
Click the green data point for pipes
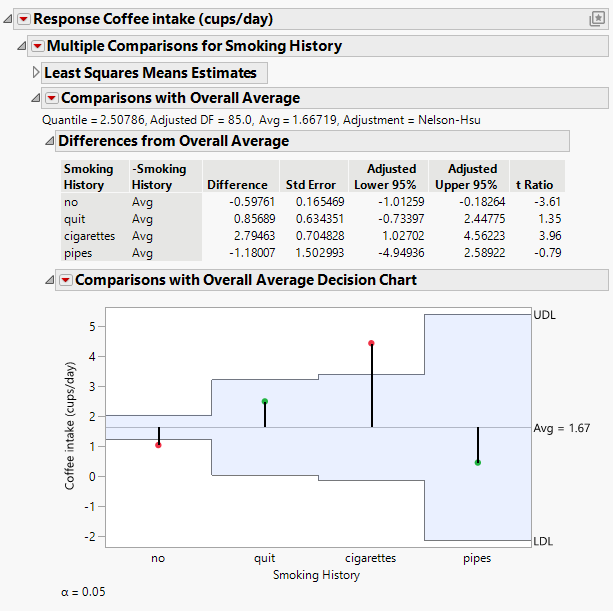478,462
